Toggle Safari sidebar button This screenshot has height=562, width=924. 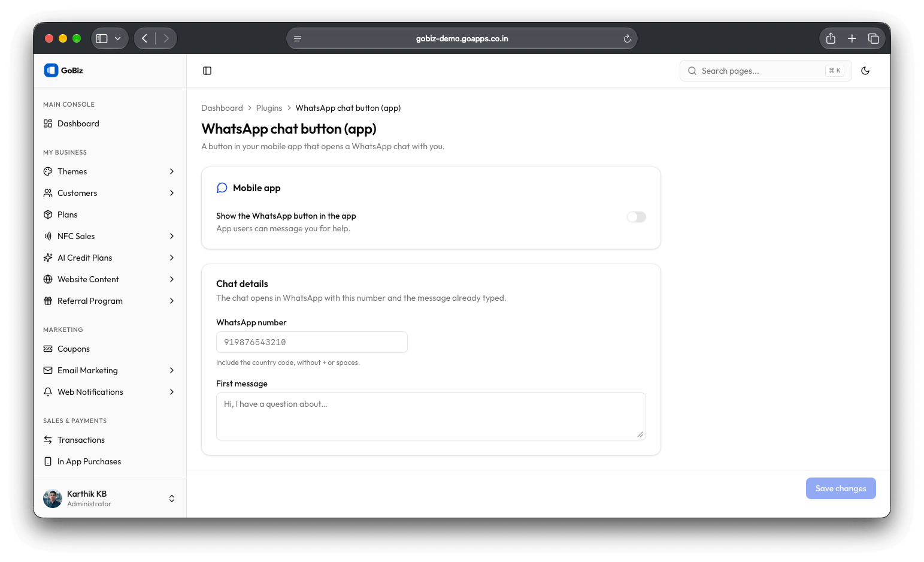102,38
